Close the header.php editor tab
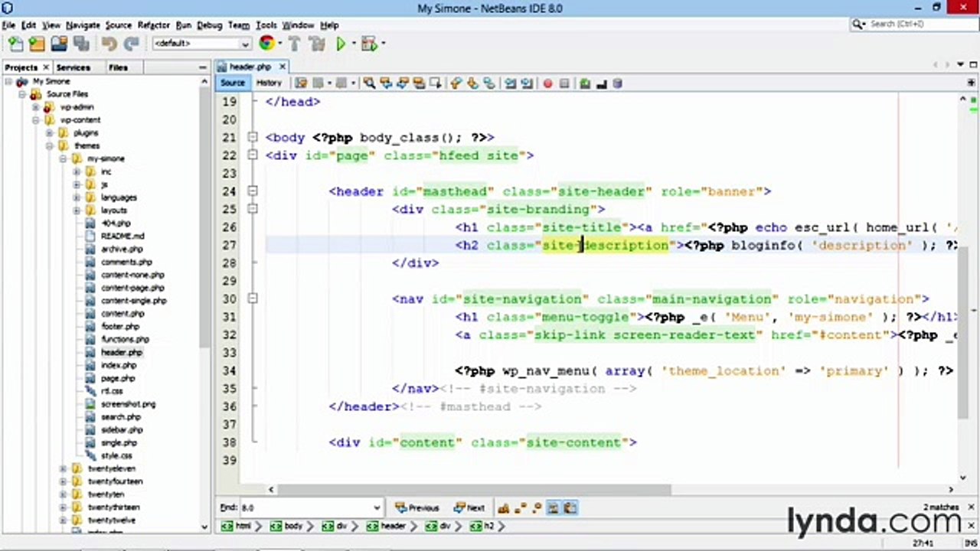Image resolution: width=980 pixels, height=551 pixels. pyautogui.click(x=282, y=67)
